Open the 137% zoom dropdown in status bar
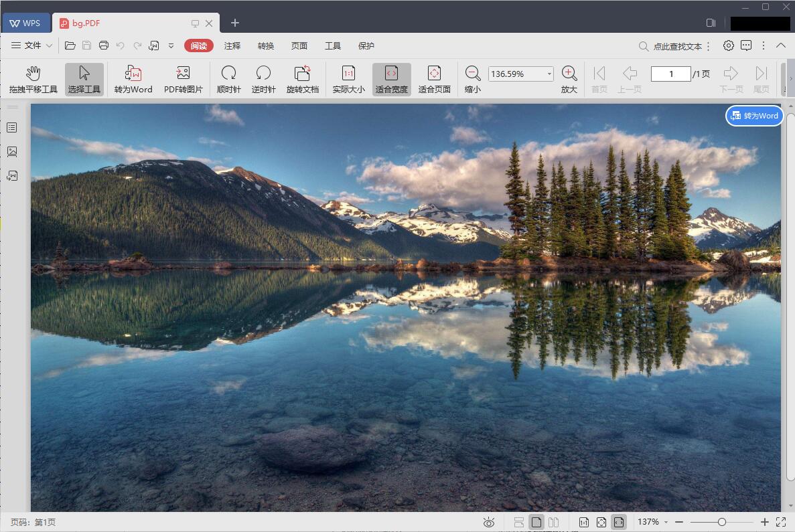795x532 pixels. pos(653,522)
